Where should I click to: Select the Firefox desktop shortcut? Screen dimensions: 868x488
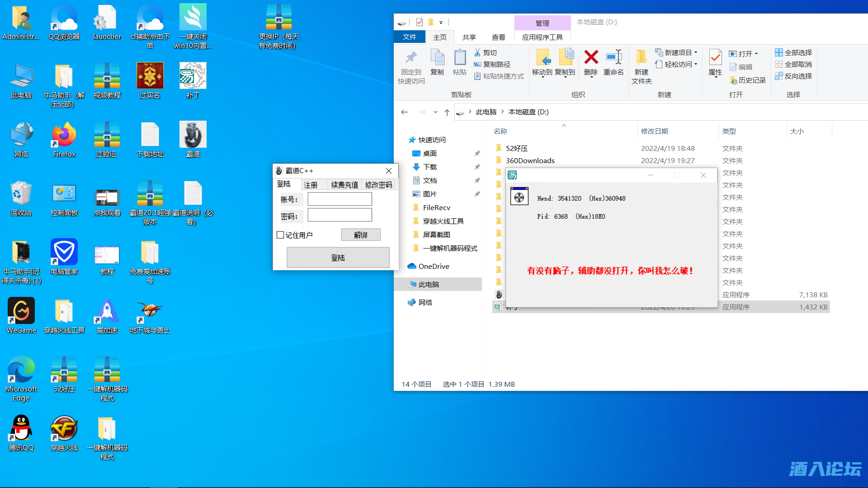point(64,140)
